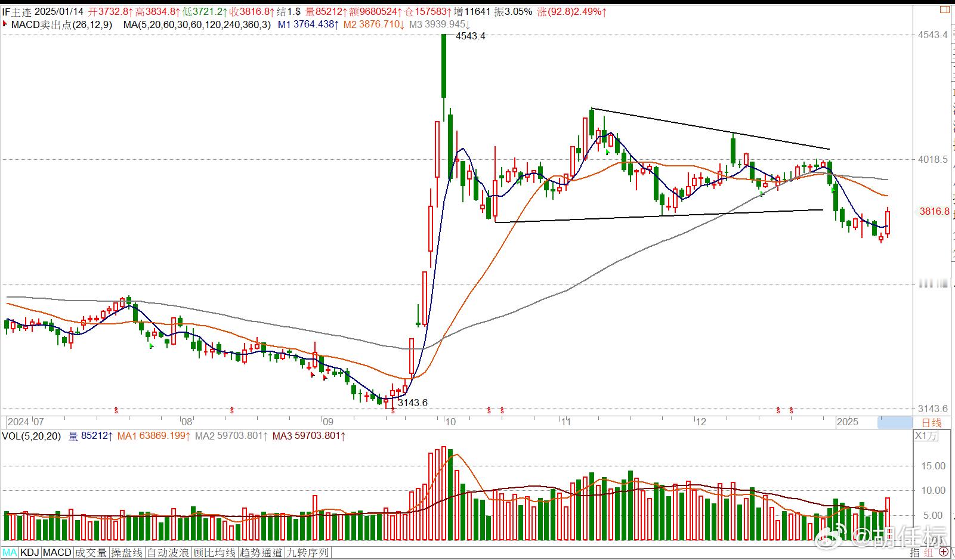This screenshot has width=955, height=560.
Task: Click the MA(5,20,60,...) parameters label
Action: pos(197,24)
